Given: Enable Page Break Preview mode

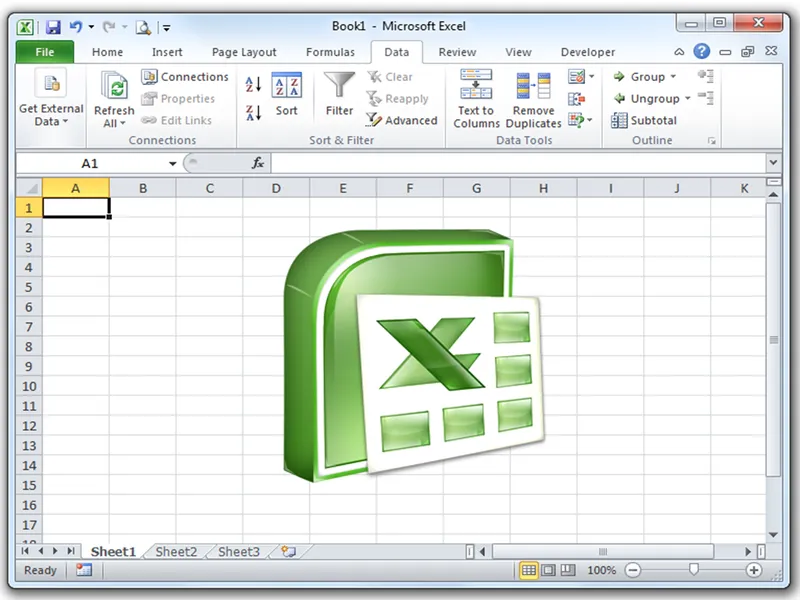Looking at the screenshot, I should [x=569, y=571].
